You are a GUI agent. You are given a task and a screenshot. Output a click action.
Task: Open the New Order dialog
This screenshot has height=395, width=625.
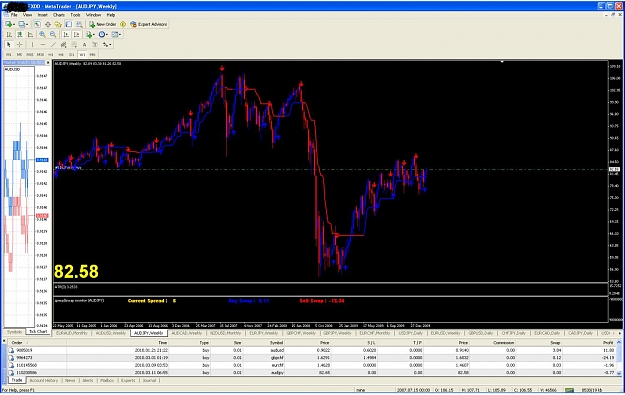click(103, 24)
